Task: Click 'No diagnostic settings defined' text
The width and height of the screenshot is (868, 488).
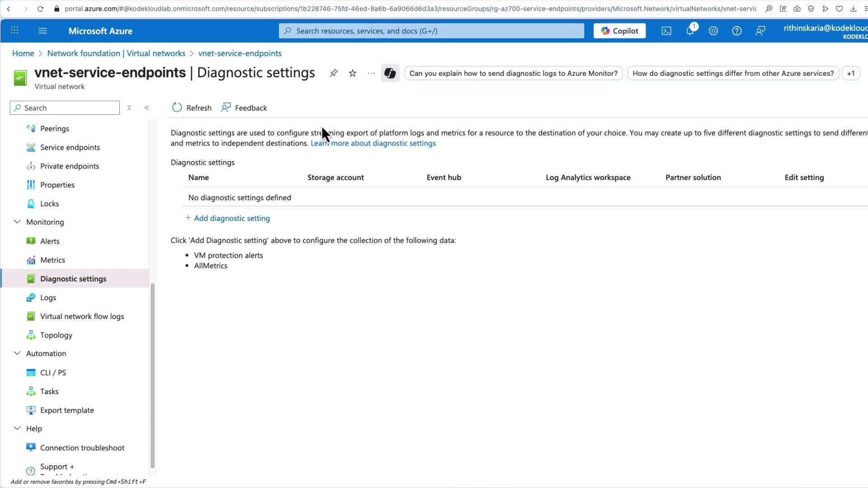Action: [x=240, y=197]
